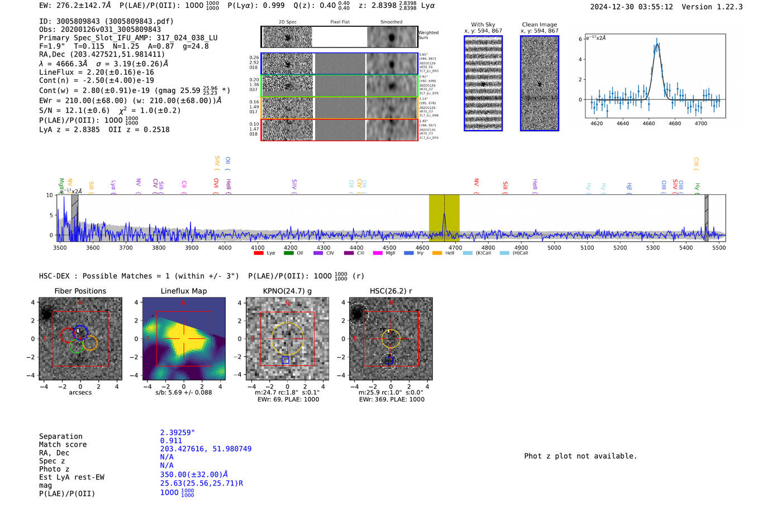Select the With Sky cutout image
This screenshot has height=532, width=782.
(x=483, y=83)
